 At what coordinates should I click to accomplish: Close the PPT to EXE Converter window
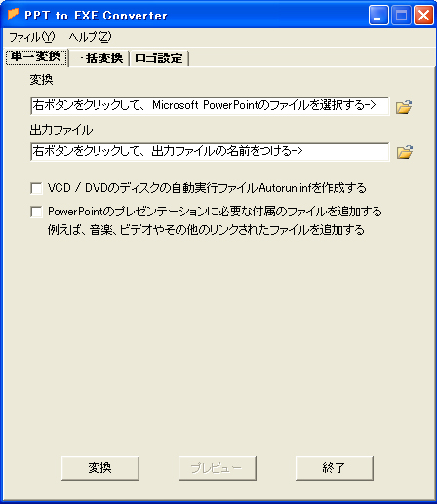(x=423, y=16)
